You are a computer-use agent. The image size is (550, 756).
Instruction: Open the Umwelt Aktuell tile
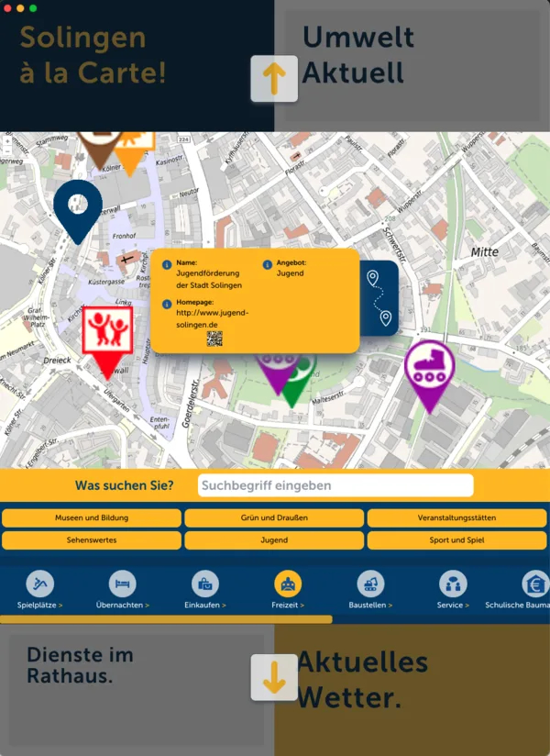(412, 66)
